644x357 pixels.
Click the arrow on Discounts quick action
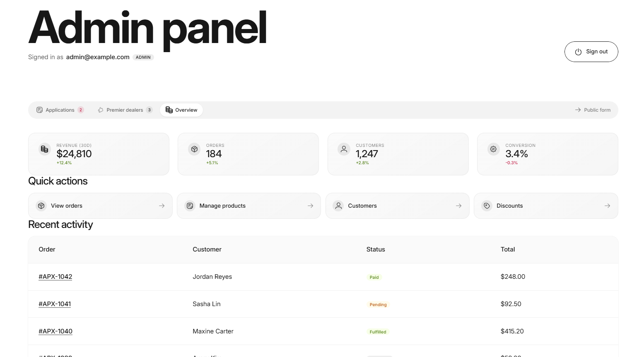tap(608, 206)
